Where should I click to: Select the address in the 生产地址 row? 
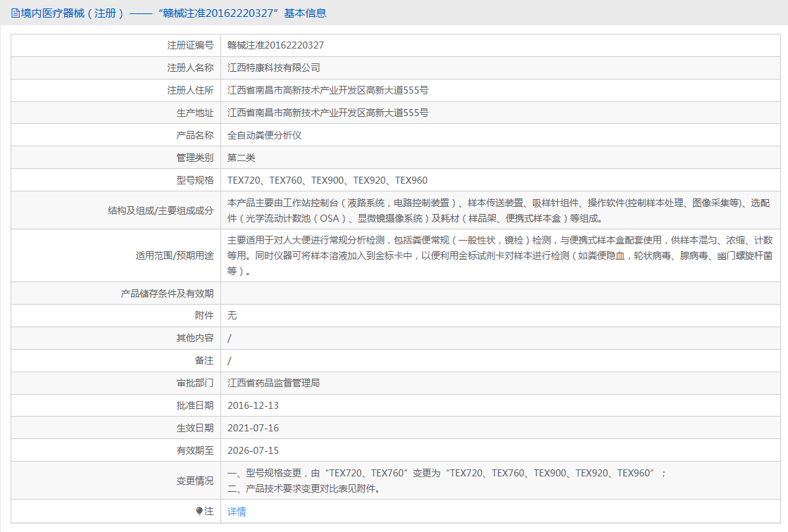(x=327, y=113)
